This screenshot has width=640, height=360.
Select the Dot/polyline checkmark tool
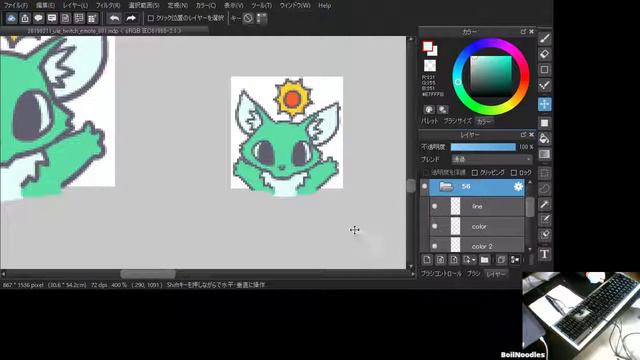[544, 85]
